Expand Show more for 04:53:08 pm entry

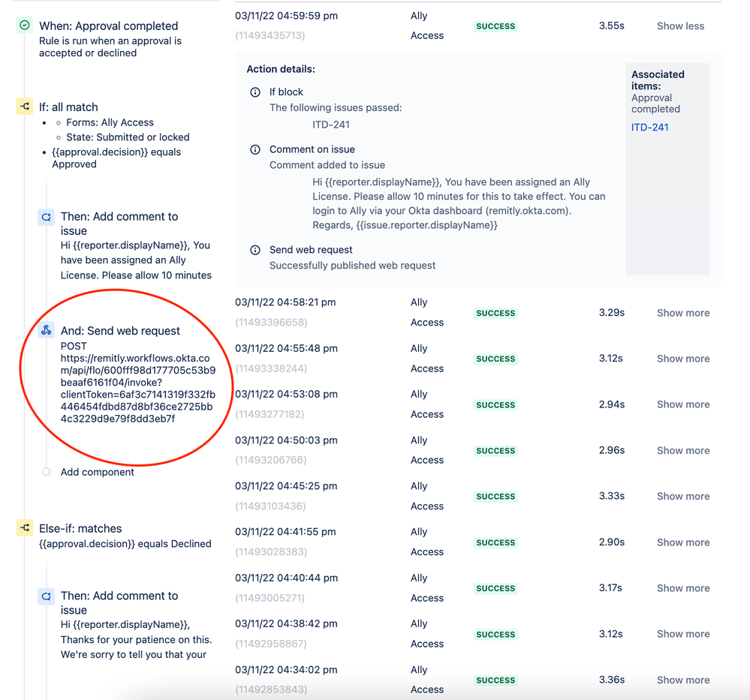pos(683,404)
